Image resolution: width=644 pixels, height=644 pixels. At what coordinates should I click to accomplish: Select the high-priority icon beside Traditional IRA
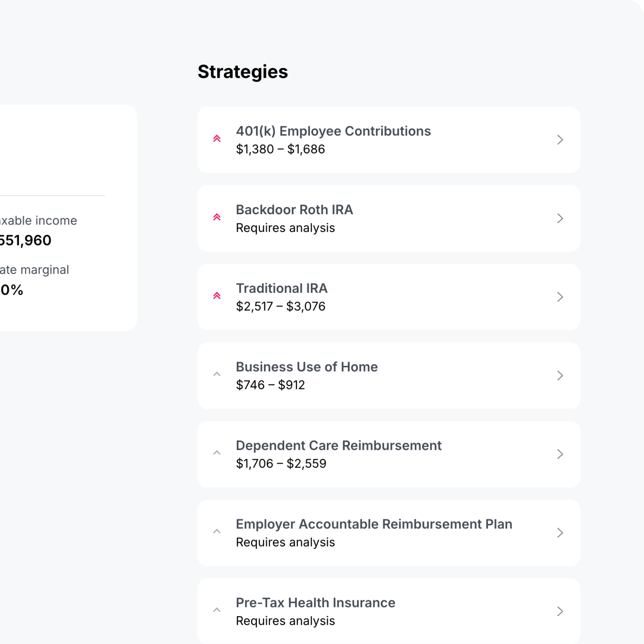click(217, 296)
